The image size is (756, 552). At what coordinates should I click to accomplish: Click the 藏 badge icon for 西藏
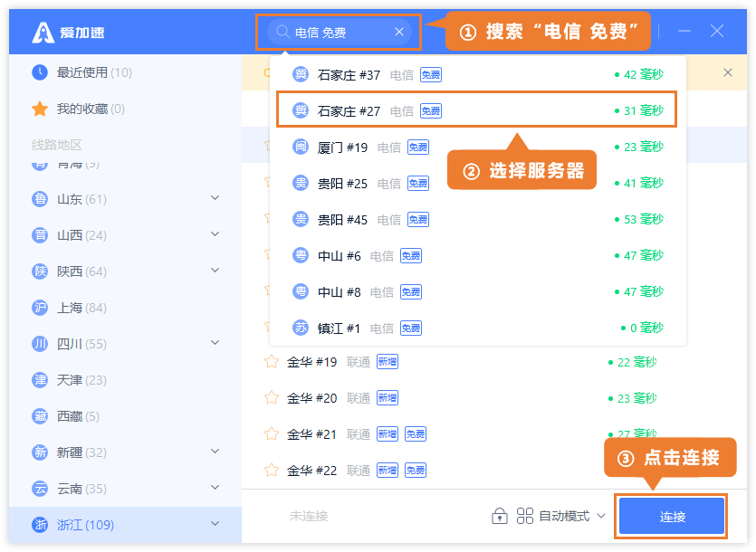point(40,416)
